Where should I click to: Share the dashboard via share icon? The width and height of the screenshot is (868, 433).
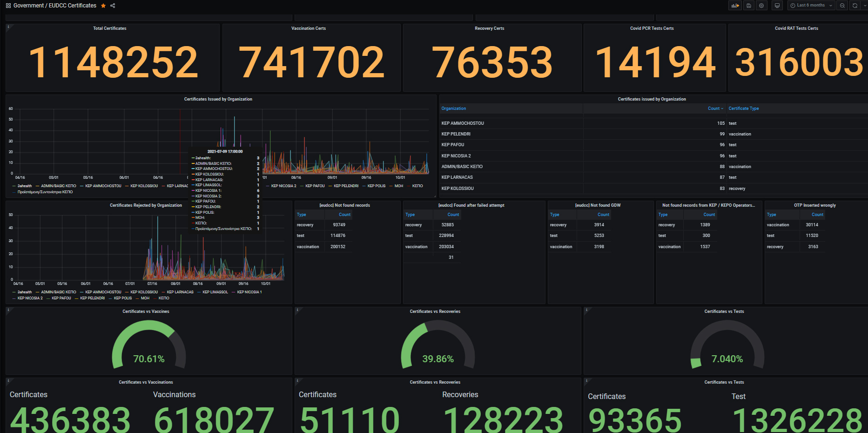coord(113,6)
